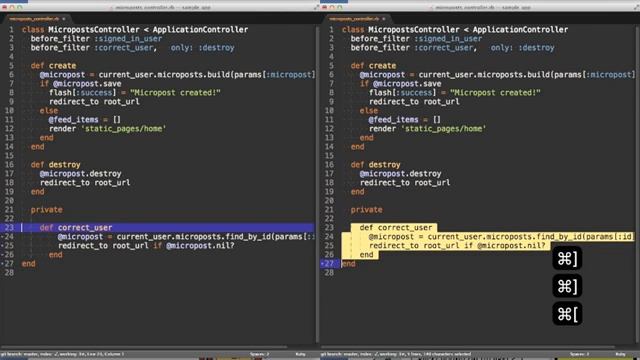Click 'private' keyword in right window
The image size is (640, 360).
[x=367, y=210]
